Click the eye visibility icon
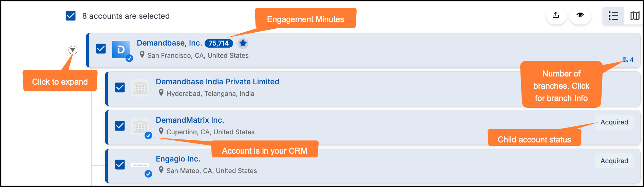Viewport: 644px width, 187px height. 580,16
